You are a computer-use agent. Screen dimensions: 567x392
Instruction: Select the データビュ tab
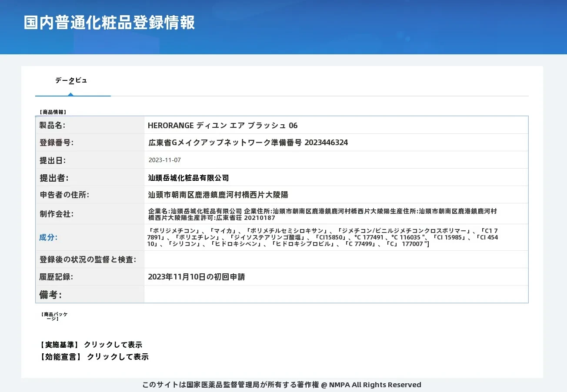tap(71, 80)
